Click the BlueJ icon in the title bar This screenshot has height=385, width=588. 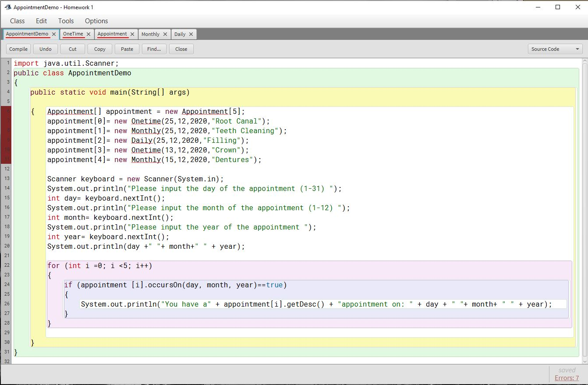8,7
